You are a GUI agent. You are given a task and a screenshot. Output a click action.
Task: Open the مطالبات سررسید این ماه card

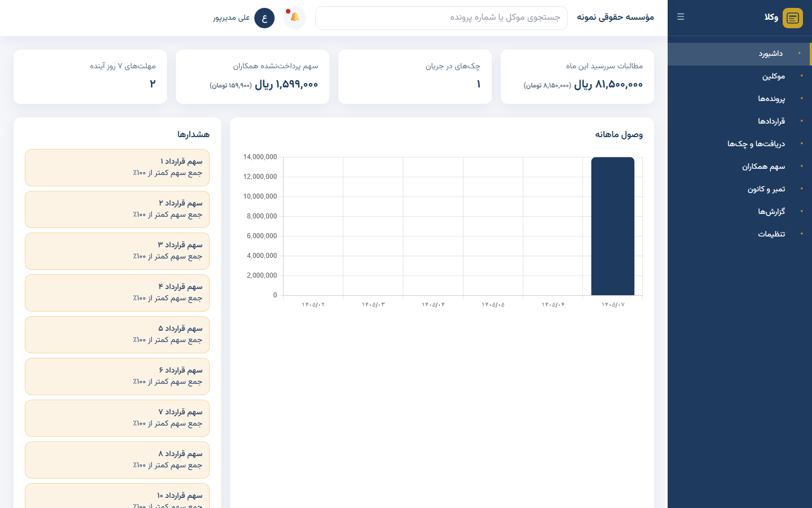577,77
